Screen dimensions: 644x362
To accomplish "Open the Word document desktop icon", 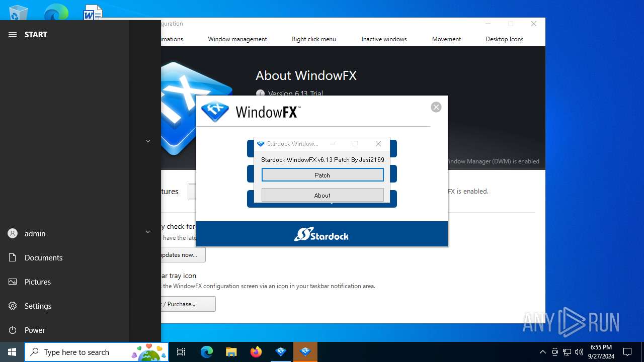I will [x=93, y=13].
